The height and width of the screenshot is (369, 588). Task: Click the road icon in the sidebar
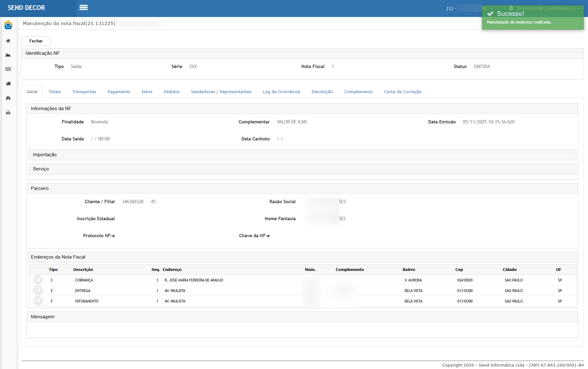pos(8,98)
